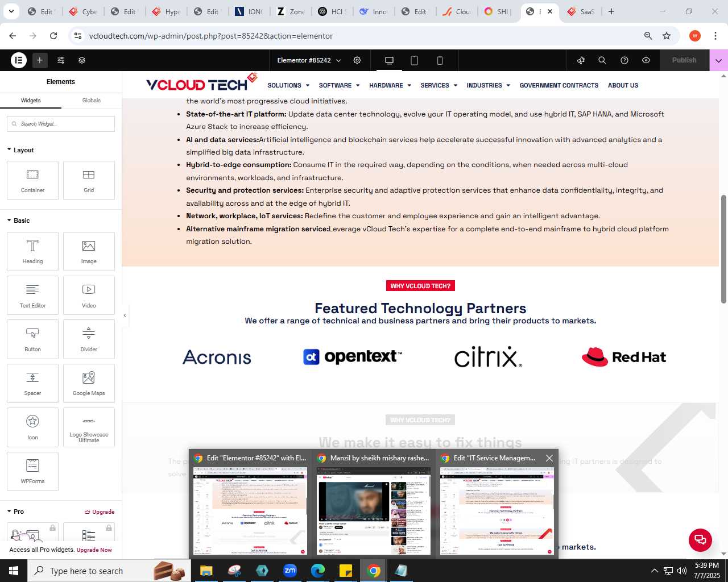Show hidden system tray icons
Viewport: 728px width, 582px height.
click(654, 571)
